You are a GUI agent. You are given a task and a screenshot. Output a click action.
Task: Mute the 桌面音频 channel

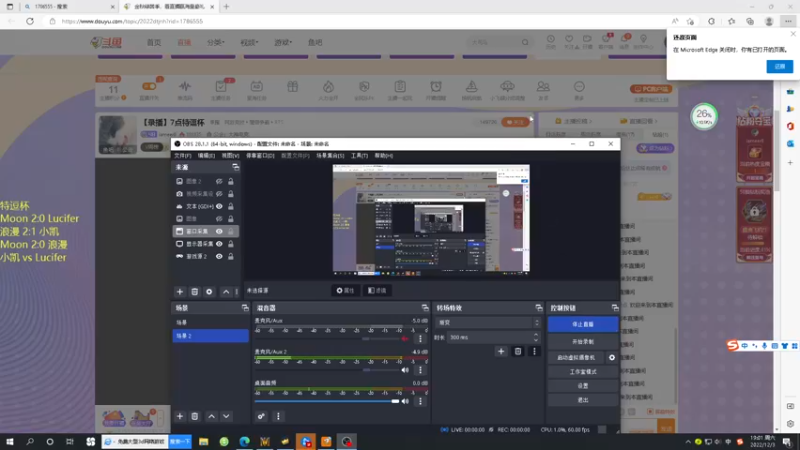tap(405, 401)
